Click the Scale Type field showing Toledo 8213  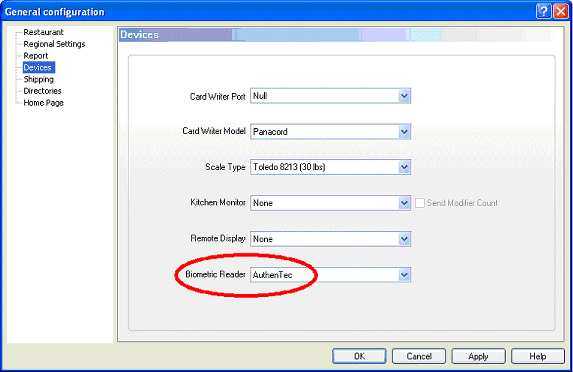point(330,167)
